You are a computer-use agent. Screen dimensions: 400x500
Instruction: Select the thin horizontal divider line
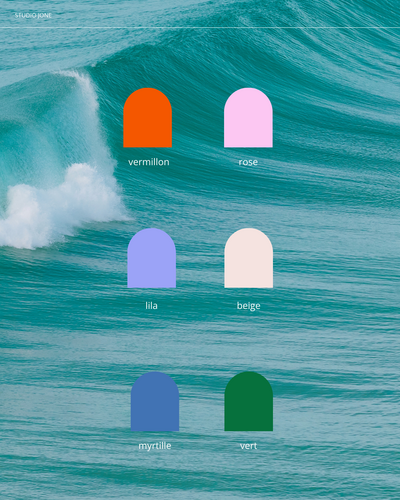click(200, 28)
